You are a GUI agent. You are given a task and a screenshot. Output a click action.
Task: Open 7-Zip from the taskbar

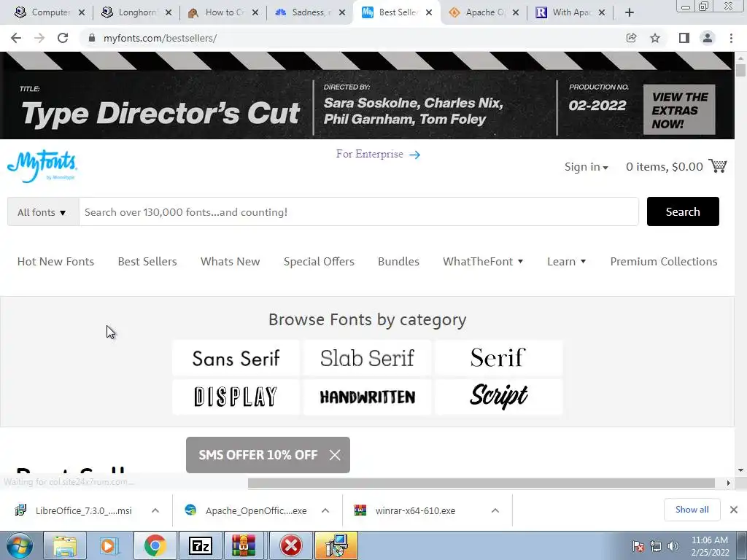(200, 545)
